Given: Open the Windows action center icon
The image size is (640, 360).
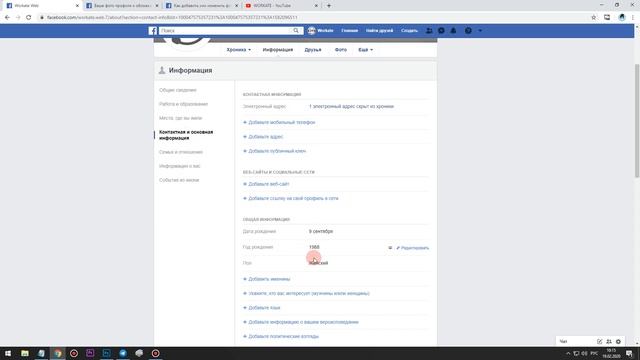Looking at the screenshot, I should [629, 353].
